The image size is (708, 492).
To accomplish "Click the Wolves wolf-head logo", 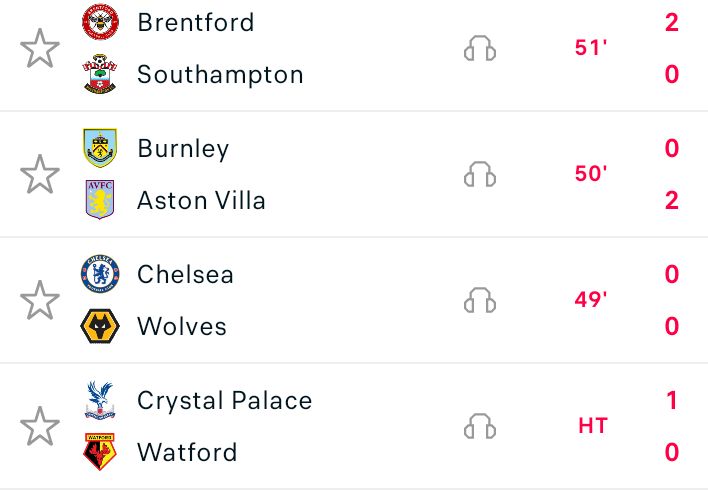I will click(100, 326).
